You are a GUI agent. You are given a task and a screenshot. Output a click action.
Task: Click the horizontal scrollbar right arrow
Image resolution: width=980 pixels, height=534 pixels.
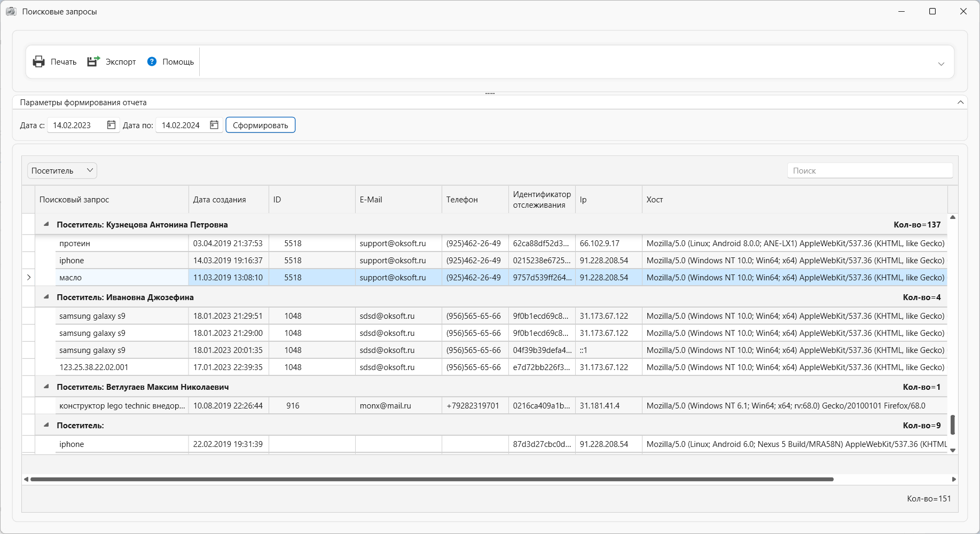954,480
